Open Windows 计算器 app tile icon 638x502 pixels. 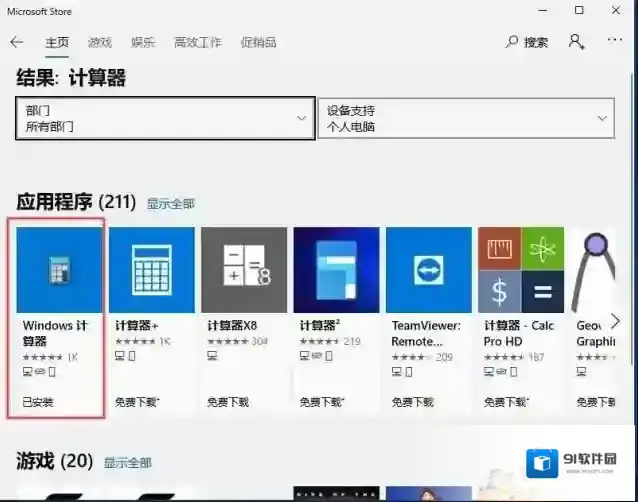point(60,270)
